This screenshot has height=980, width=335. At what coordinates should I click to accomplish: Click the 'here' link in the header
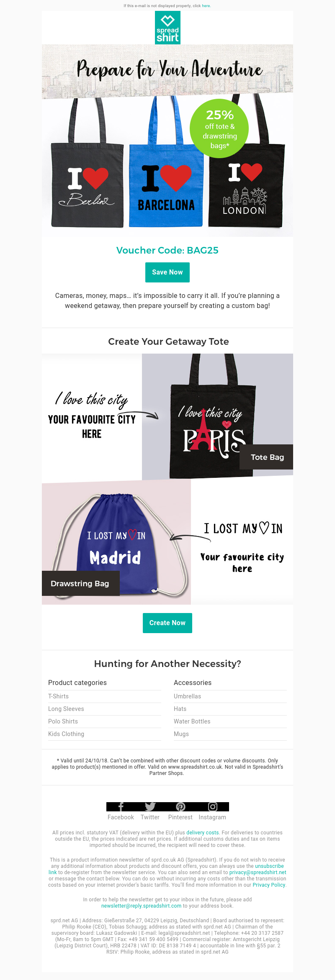click(x=206, y=6)
